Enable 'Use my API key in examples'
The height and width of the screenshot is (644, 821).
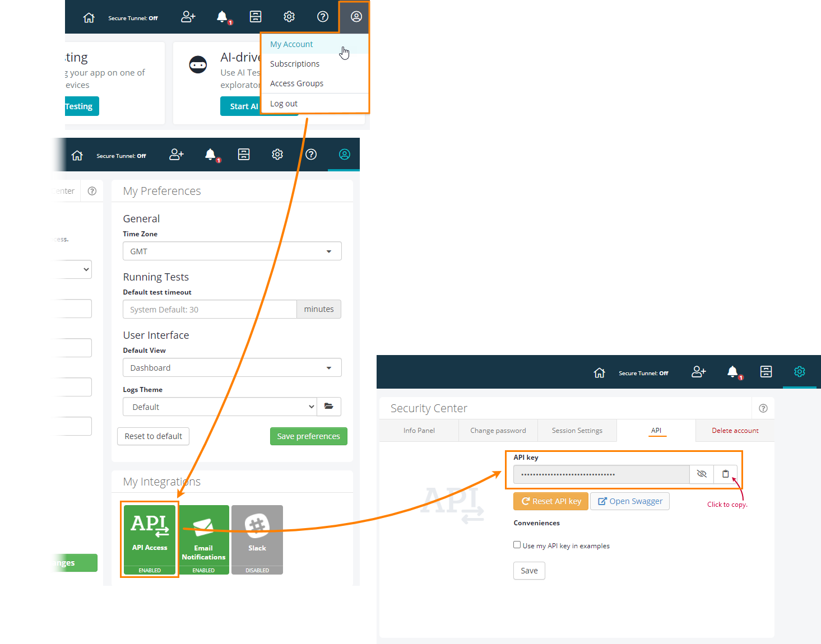coord(517,545)
